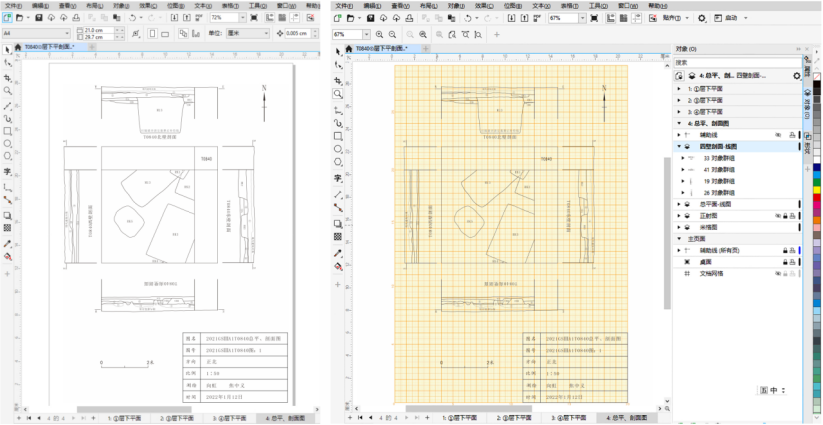Click the Save icon in left window toolbar

click(x=41, y=18)
